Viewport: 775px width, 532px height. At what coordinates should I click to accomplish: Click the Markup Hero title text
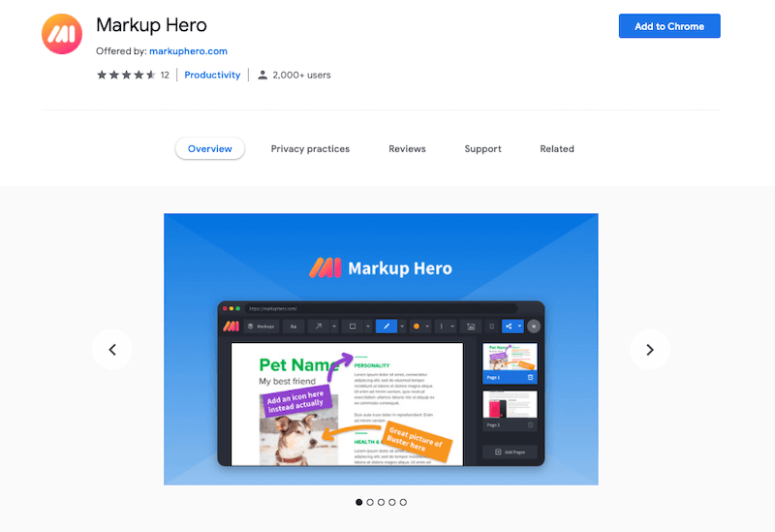tap(151, 25)
